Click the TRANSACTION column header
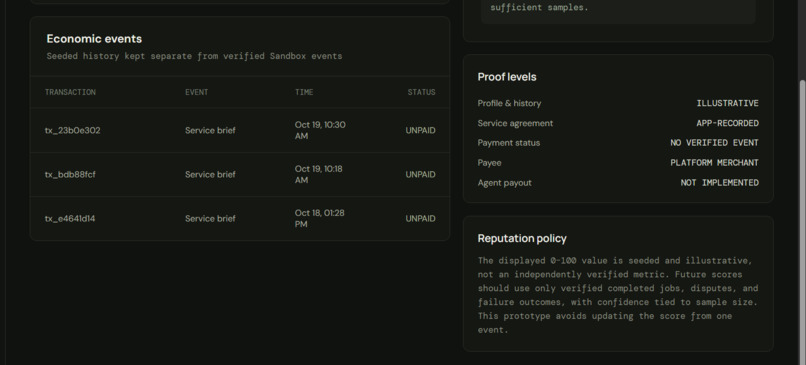 coord(70,93)
